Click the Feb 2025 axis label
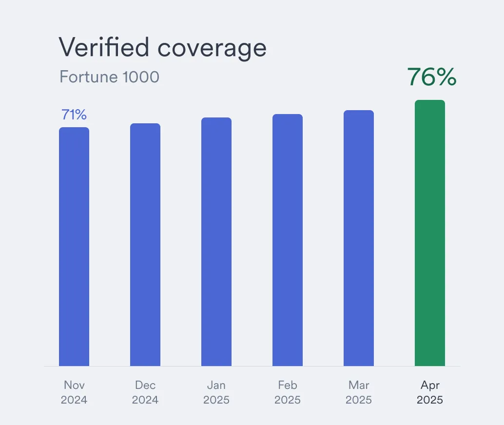The image size is (504, 425). pyautogui.click(x=288, y=392)
